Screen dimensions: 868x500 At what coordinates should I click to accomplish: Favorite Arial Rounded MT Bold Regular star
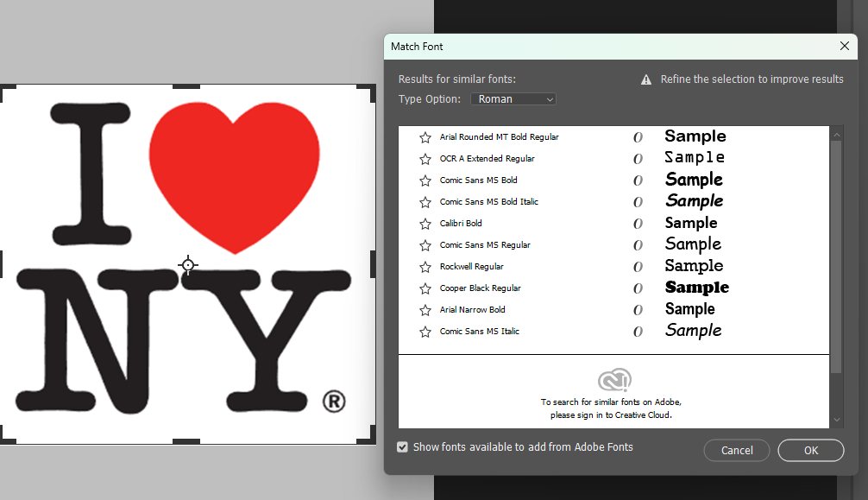click(425, 137)
